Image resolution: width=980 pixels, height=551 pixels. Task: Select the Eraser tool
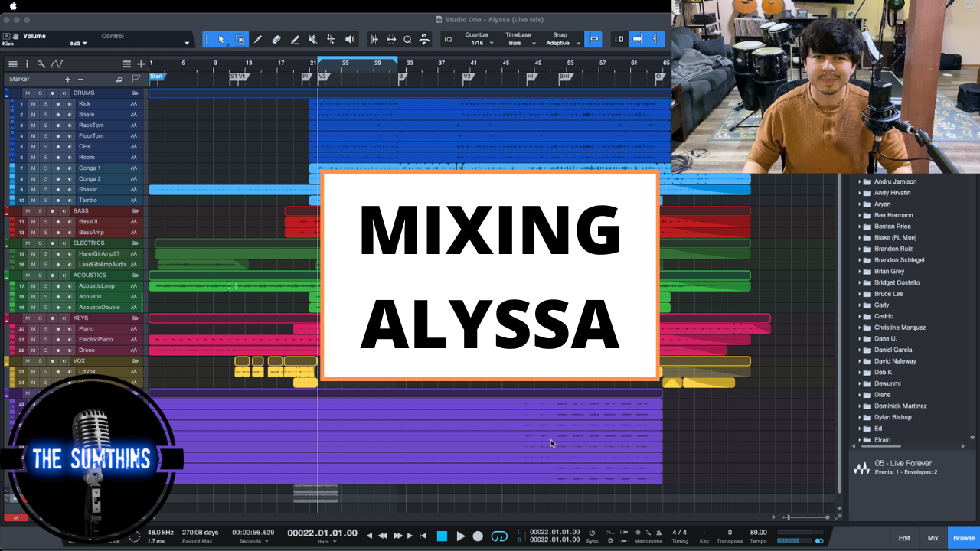[x=276, y=39]
